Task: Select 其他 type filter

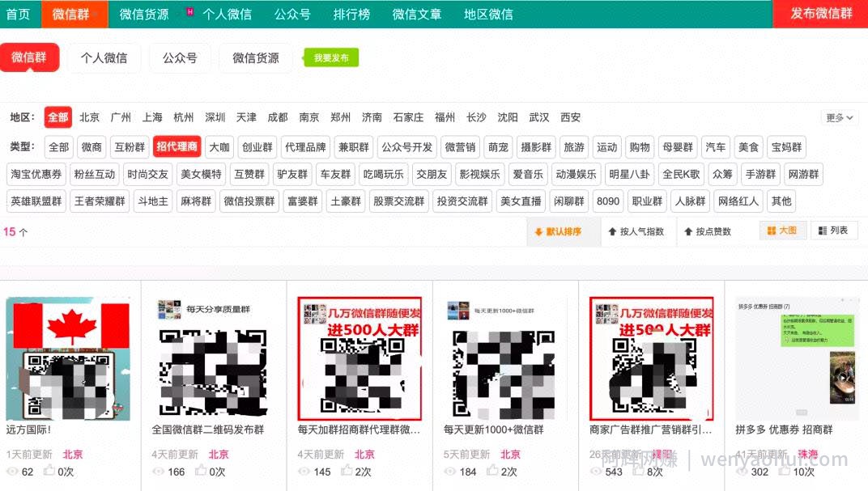Action: click(781, 201)
